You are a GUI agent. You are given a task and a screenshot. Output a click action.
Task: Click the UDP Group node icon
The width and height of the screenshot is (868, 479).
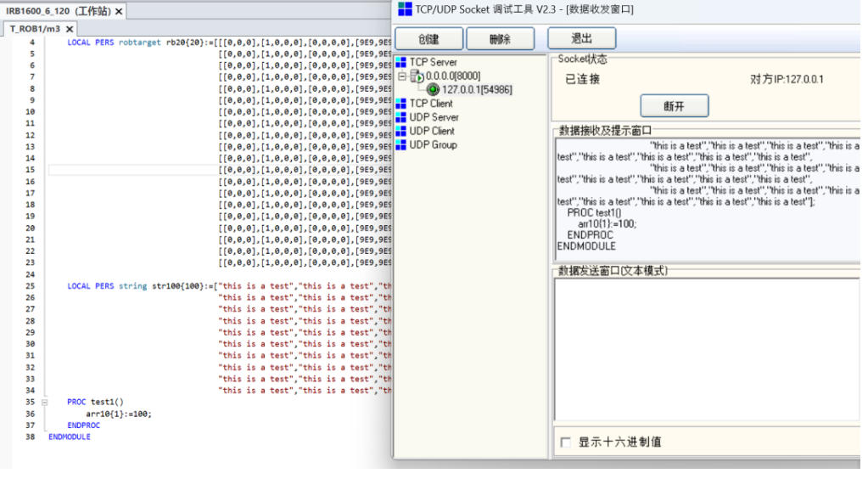401,144
